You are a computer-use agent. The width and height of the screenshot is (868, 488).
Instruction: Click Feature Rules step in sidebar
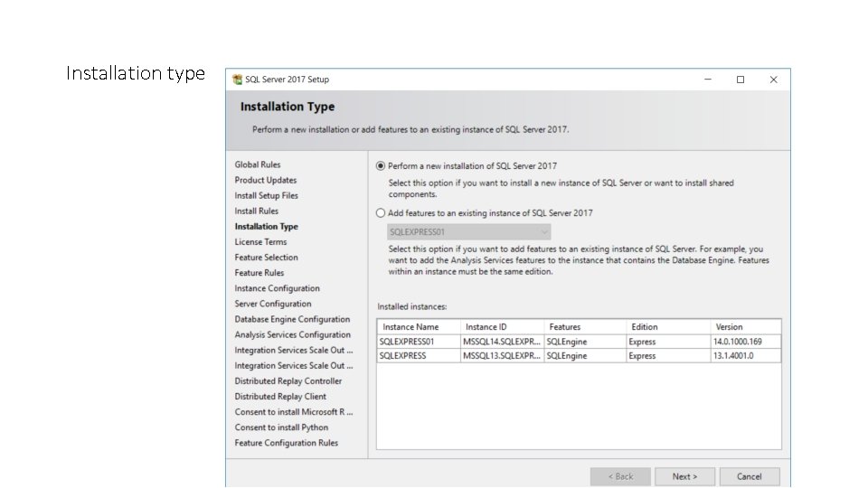(259, 273)
